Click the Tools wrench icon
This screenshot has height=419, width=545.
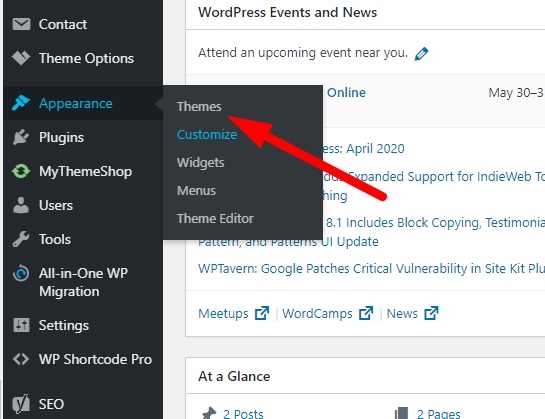coord(21,239)
